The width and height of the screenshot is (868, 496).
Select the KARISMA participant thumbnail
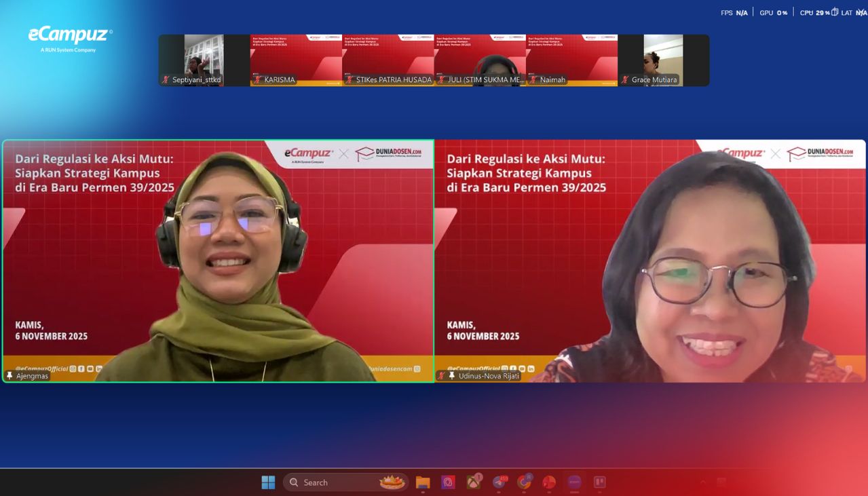(296, 60)
